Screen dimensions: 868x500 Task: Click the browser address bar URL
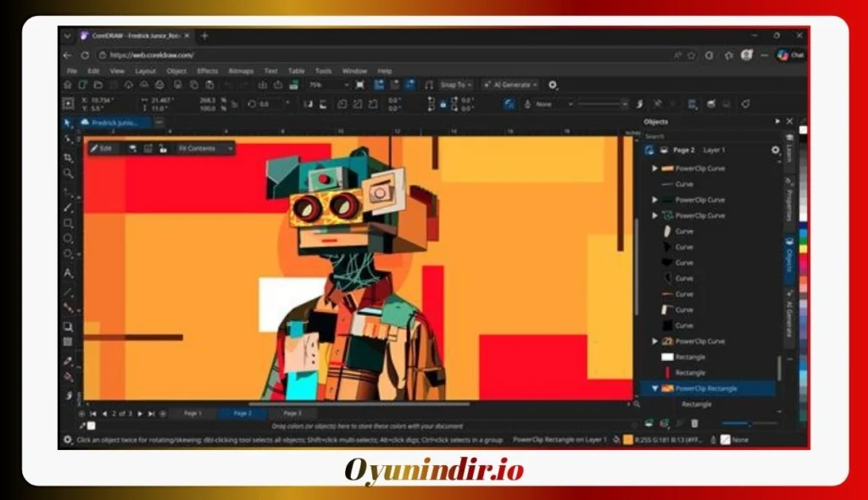152,55
